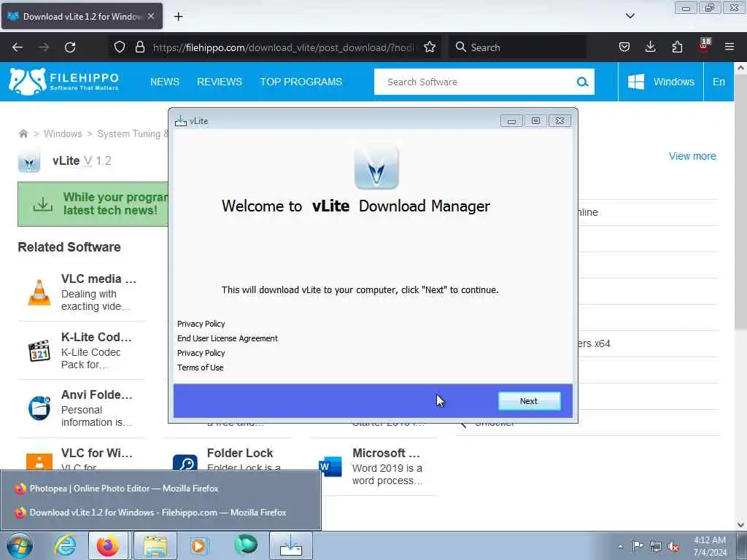View site security padlock info
747x560 pixels.
[x=139, y=47]
